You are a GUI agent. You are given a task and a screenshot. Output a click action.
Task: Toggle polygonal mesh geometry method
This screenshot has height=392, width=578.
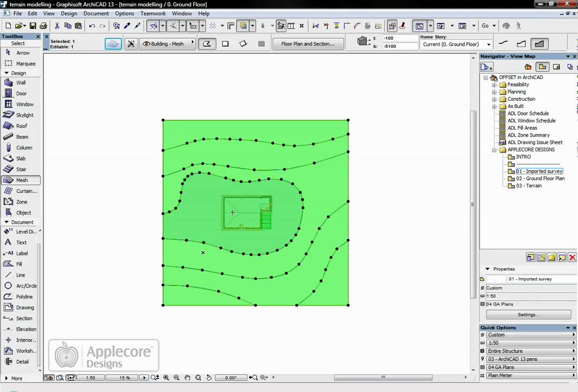[x=207, y=44]
